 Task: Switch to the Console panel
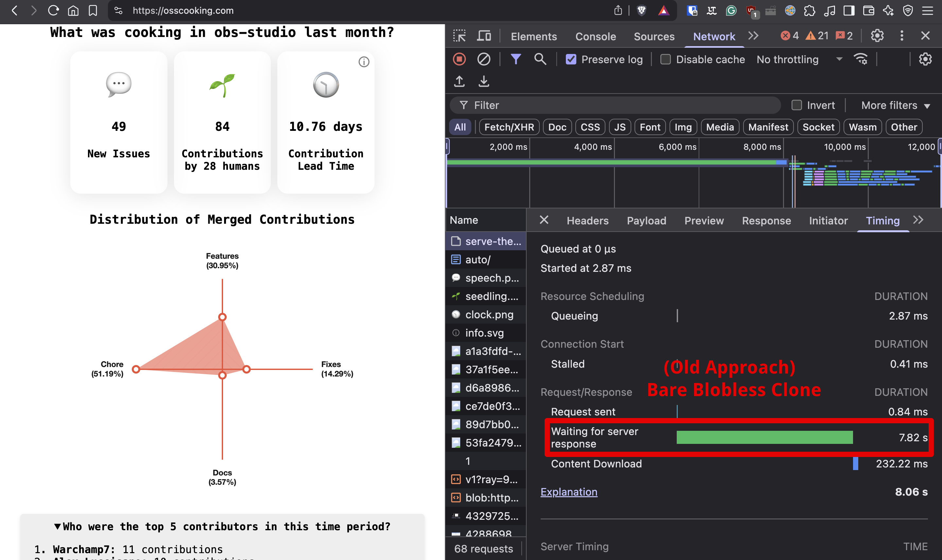click(x=595, y=36)
